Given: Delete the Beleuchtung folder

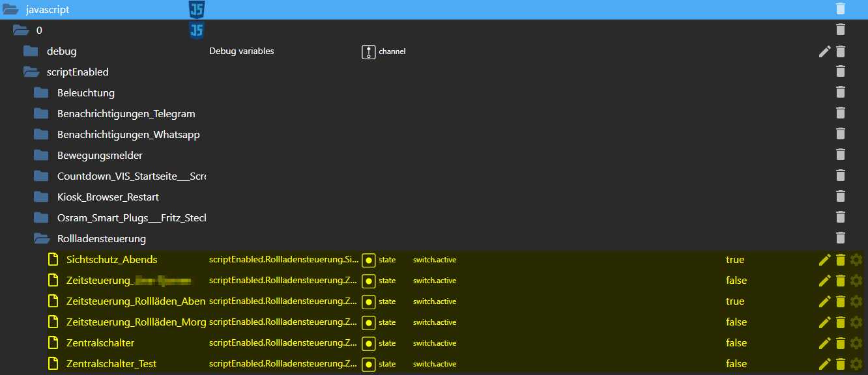Looking at the screenshot, I should tap(841, 92).
